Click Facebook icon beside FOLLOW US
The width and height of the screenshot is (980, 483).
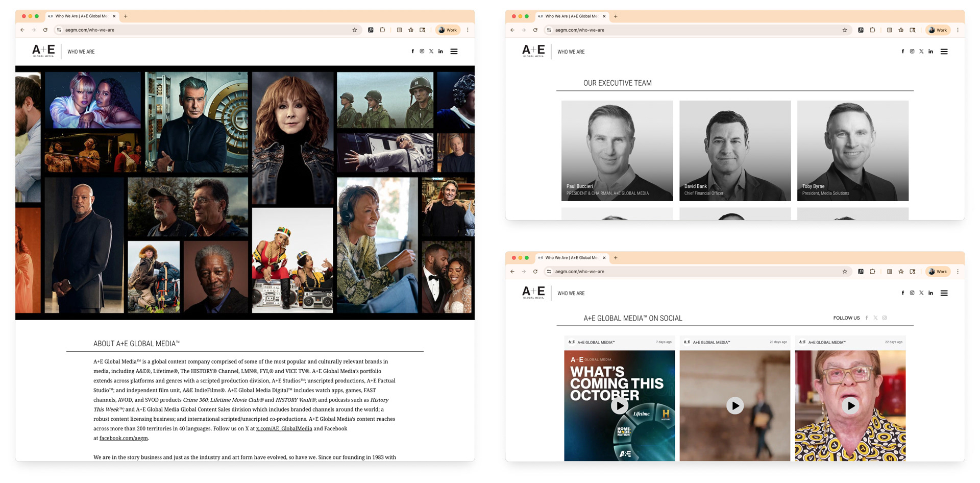pos(867,318)
